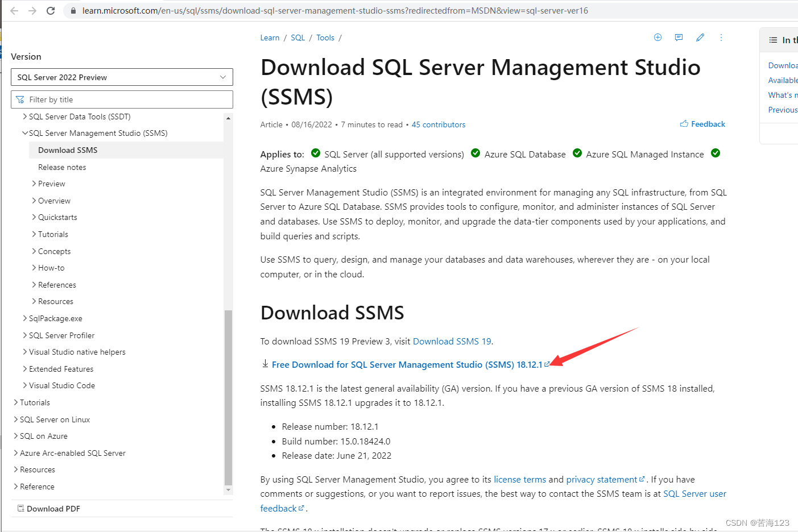Viewport: 798px width, 532px height.
Task: Select Download SSMS in the tree
Action: (x=68, y=150)
